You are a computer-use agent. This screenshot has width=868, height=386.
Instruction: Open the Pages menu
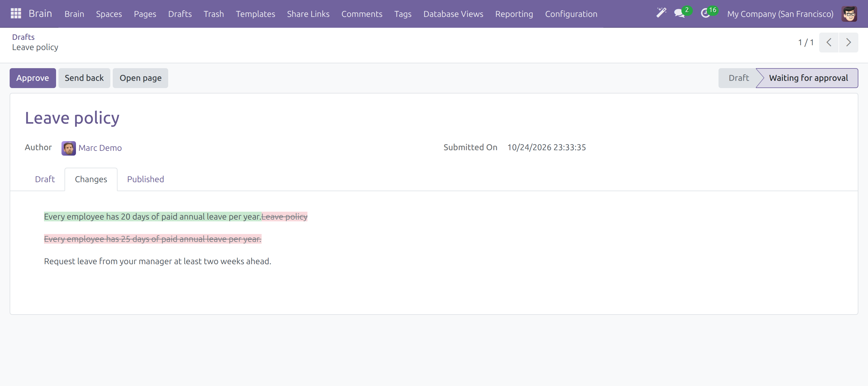coord(145,14)
